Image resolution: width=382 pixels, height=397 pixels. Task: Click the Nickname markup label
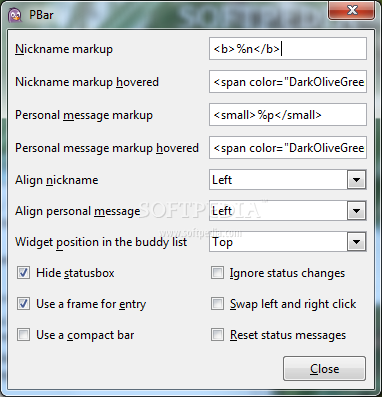pyautogui.click(x=64, y=49)
